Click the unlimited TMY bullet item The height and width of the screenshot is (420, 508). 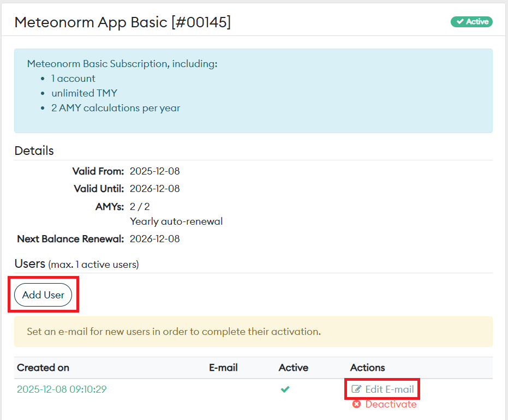pyautogui.click(x=84, y=93)
